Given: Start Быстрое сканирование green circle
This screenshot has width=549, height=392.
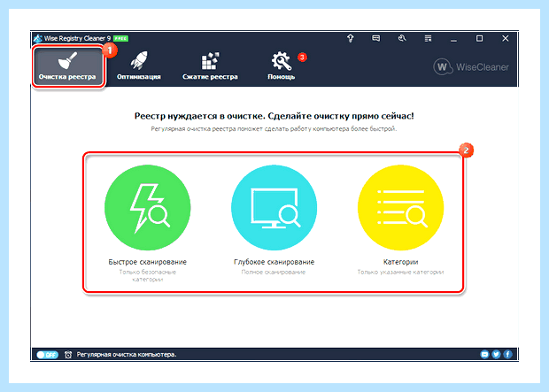Looking at the screenshot, I should [x=147, y=208].
